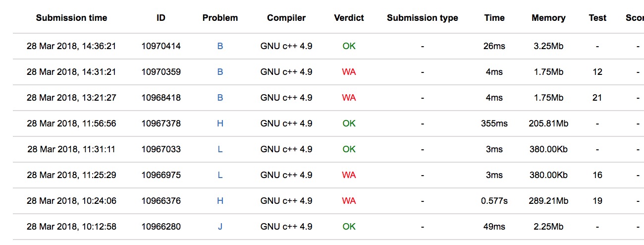Click the OK verdict for submission 10967378

(x=349, y=123)
